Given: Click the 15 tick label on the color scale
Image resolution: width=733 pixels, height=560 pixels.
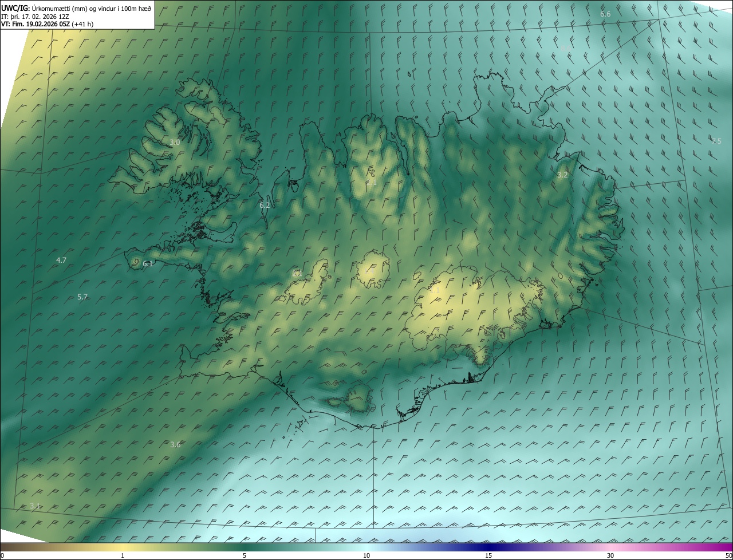Looking at the screenshot, I should tap(488, 555).
